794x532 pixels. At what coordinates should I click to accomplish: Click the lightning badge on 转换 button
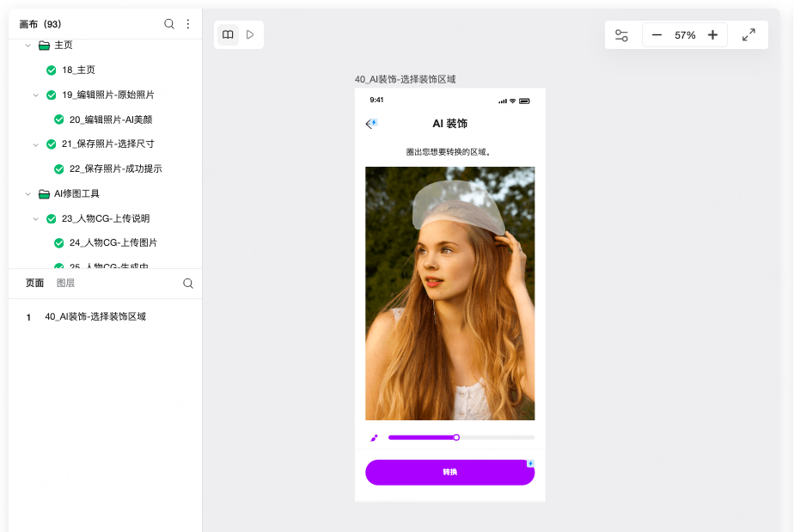(530, 463)
